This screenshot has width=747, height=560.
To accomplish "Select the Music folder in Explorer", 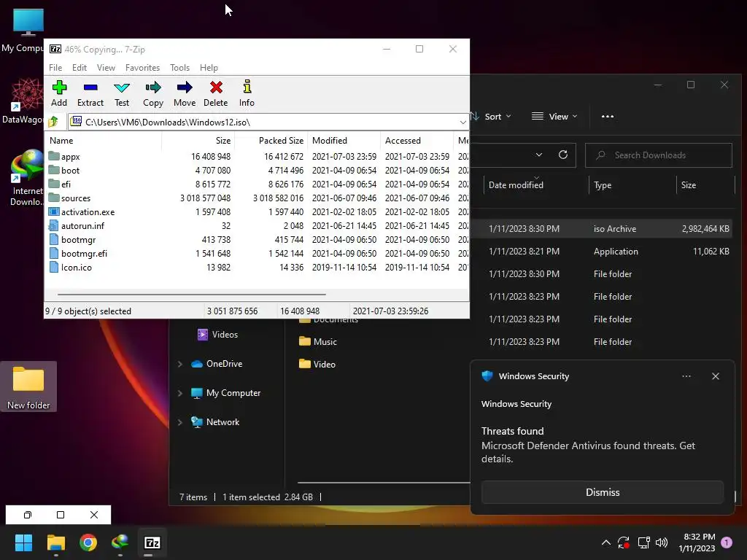I will coord(318,341).
